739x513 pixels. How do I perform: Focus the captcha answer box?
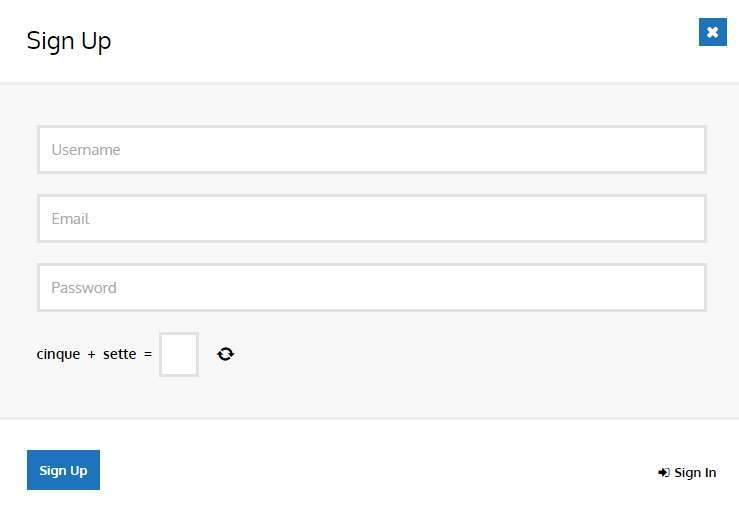[x=179, y=354]
